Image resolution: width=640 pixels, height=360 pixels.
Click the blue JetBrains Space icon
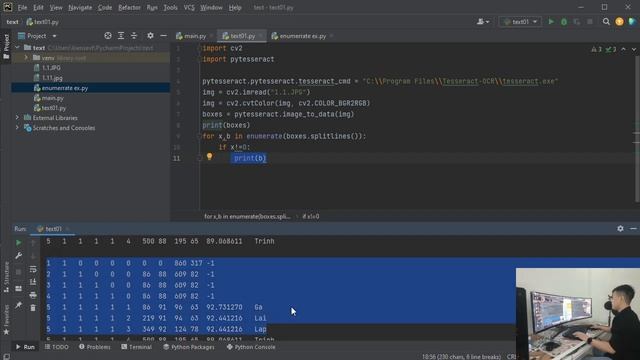coord(632,22)
